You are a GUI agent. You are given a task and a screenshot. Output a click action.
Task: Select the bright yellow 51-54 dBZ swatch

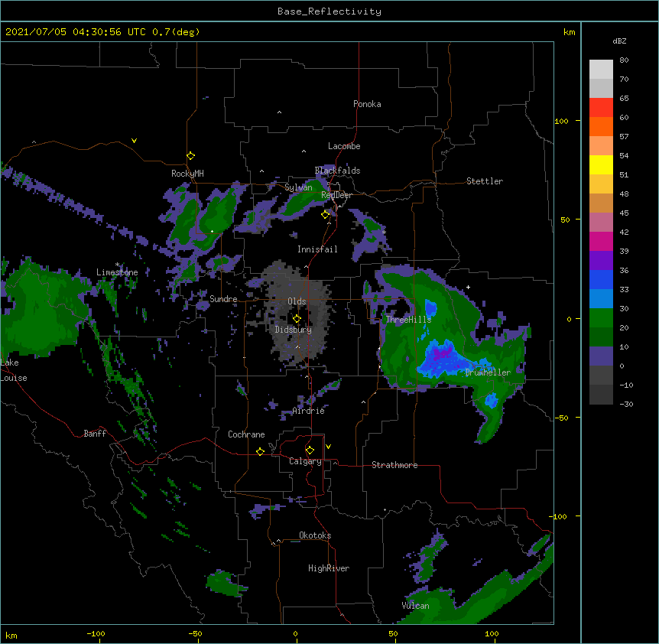click(601, 164)
